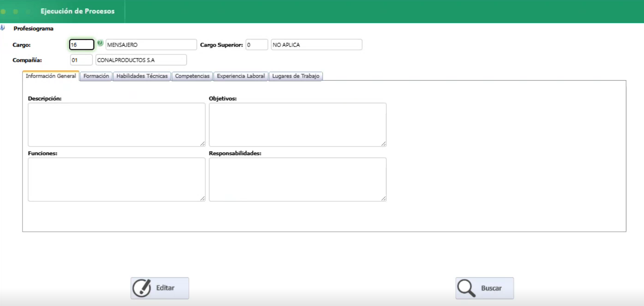The height and width of the screenshot is (306, 644).
Task: Click the small icon left of Profesiograma
Action: 2,28
